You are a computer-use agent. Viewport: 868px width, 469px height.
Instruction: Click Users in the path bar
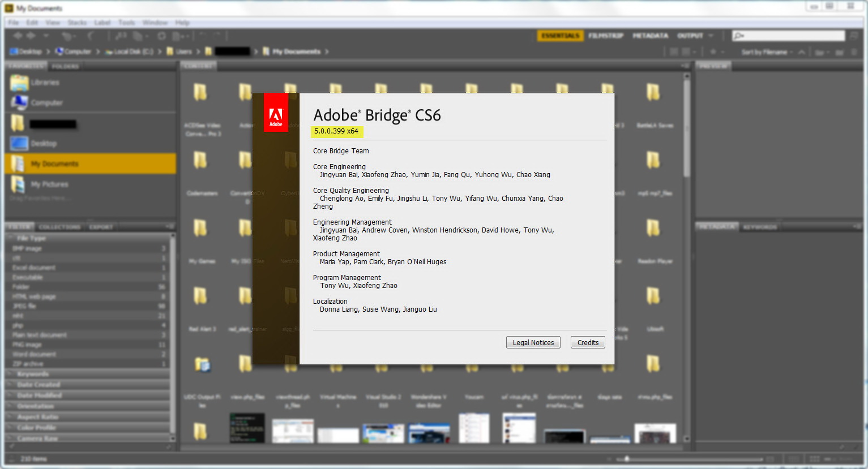coord(179,51)
